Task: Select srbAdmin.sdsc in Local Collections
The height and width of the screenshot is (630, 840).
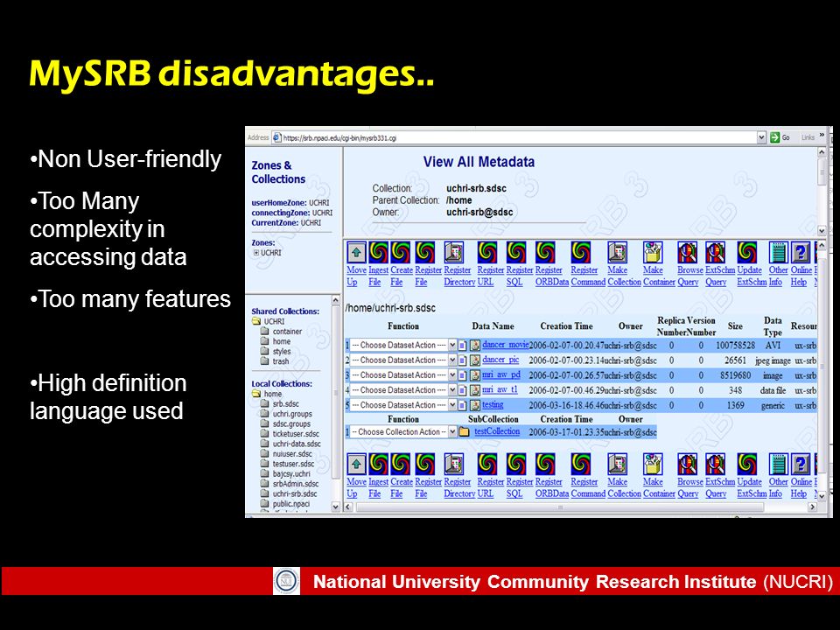Action: (x=296, y=484)
